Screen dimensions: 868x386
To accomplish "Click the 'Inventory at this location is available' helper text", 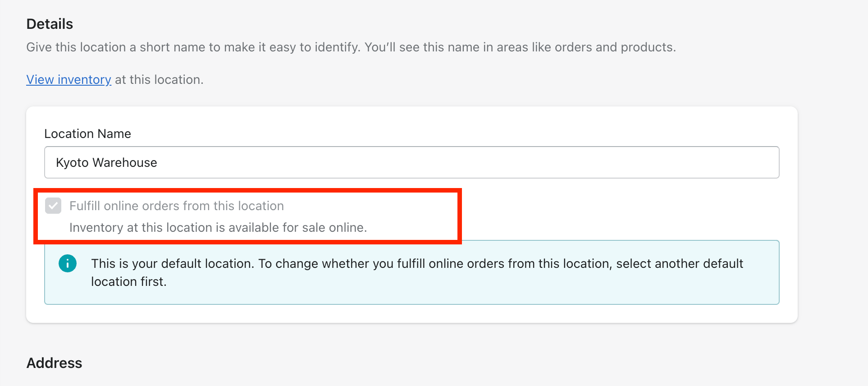I will (218, 228).
